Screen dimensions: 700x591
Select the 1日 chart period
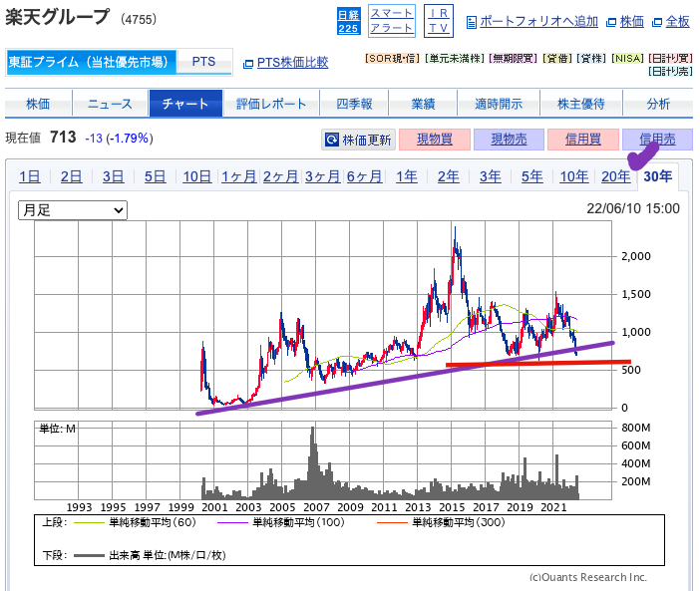30,176
